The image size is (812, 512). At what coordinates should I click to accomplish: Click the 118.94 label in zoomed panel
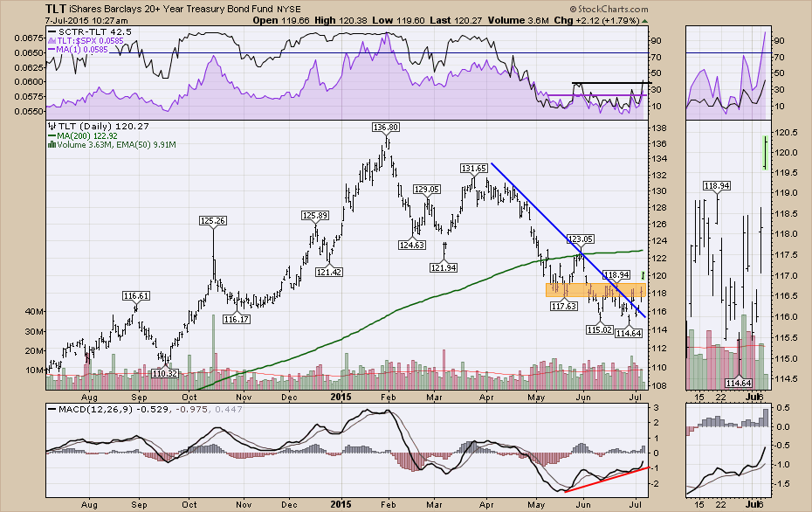[717, 185]
